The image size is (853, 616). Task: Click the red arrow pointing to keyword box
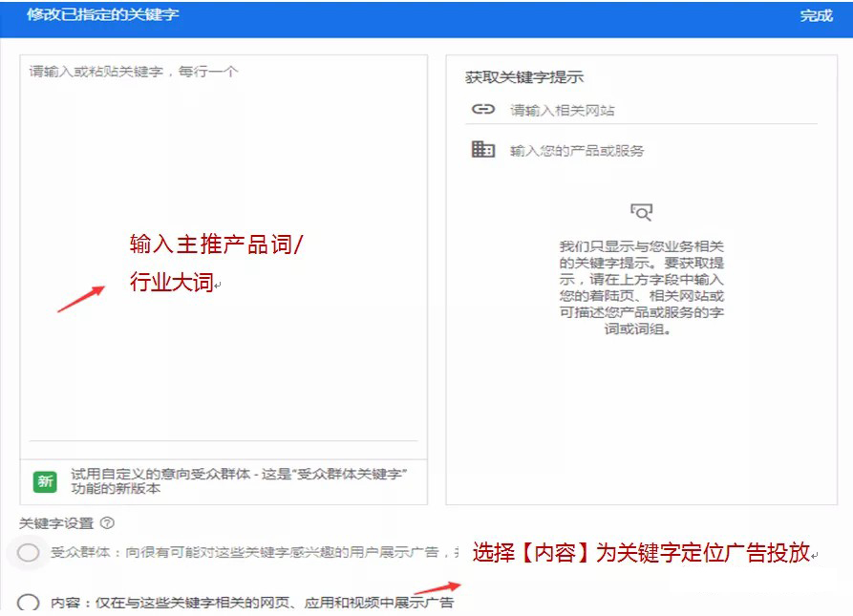(80, 297)
